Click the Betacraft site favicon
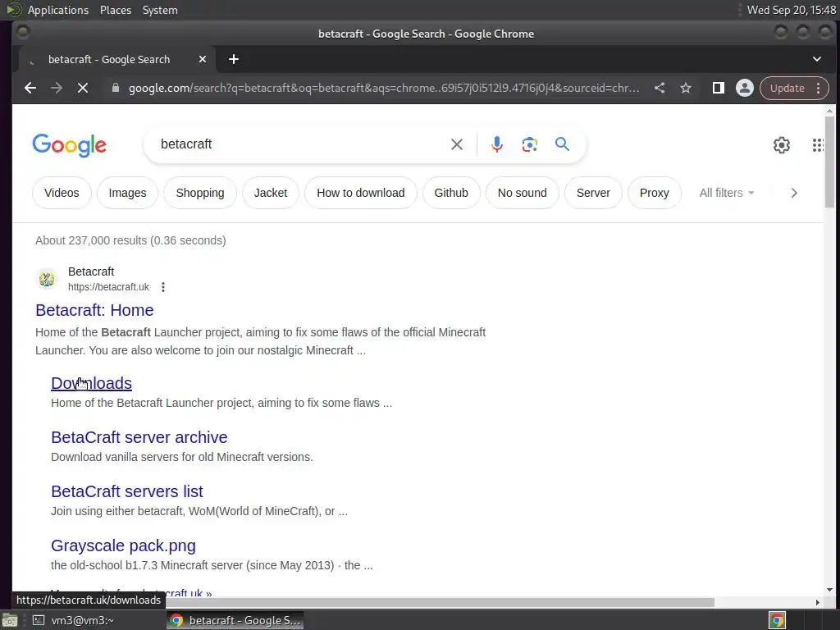The image size is (840, 630). 47,279
